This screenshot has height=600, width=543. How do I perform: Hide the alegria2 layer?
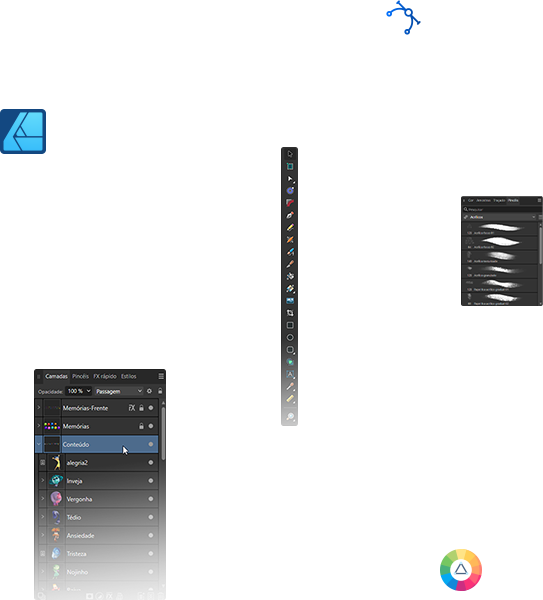click(151, 463)
